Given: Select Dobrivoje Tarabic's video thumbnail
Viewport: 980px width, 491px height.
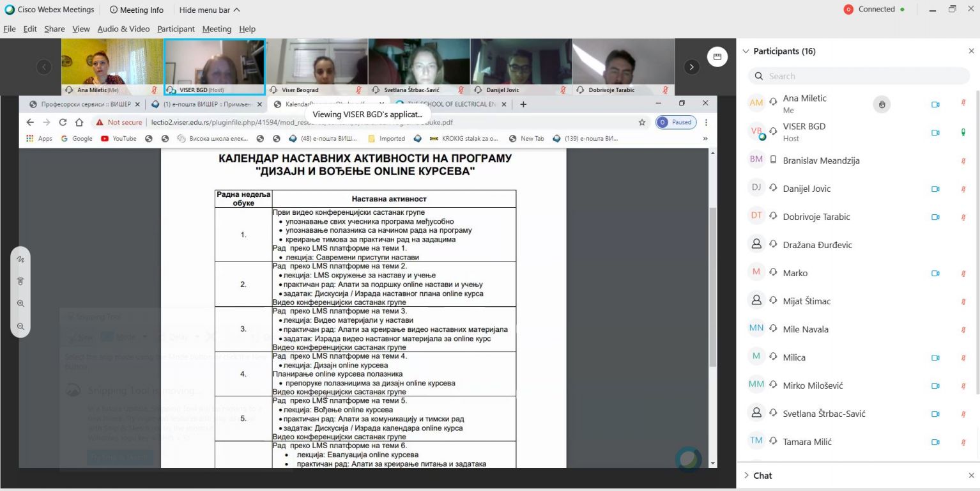Looking at the screenshot, I should pyautogui.click(x=624, y=66).
